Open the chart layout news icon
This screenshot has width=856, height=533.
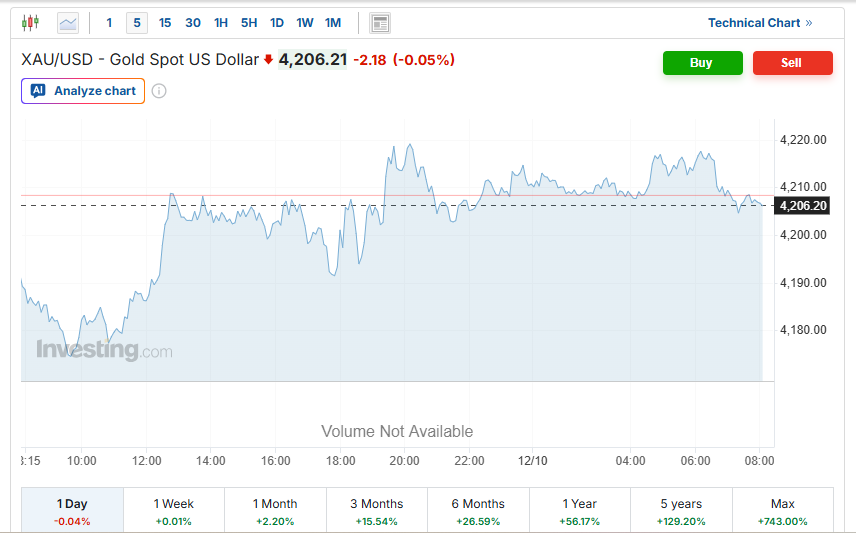coord(379,23)
